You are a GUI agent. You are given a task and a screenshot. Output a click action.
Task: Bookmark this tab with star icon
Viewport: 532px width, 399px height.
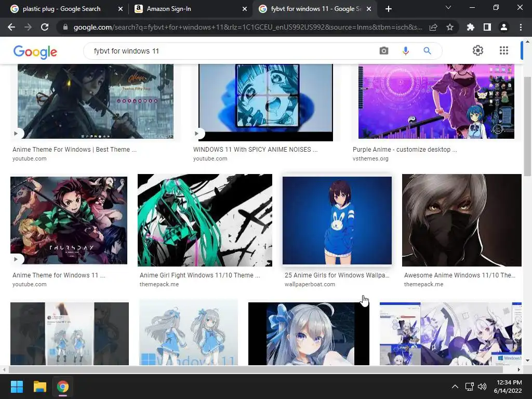(450, 27)
